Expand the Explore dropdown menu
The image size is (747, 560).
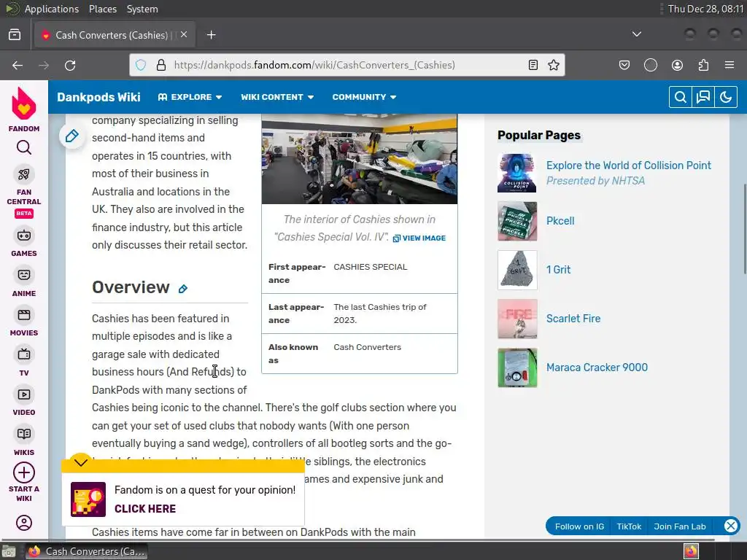point(190,97)
